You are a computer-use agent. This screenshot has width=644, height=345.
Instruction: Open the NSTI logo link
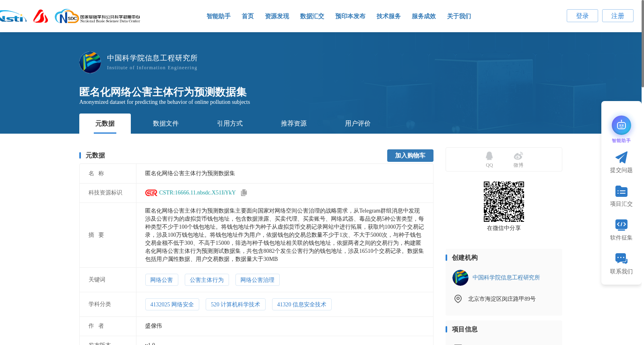pos(13,17)
